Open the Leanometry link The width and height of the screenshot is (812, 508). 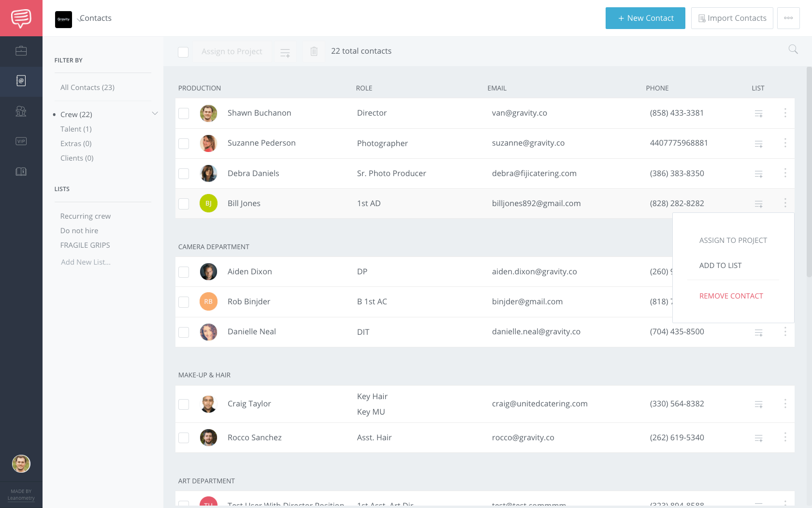(21, 498)
